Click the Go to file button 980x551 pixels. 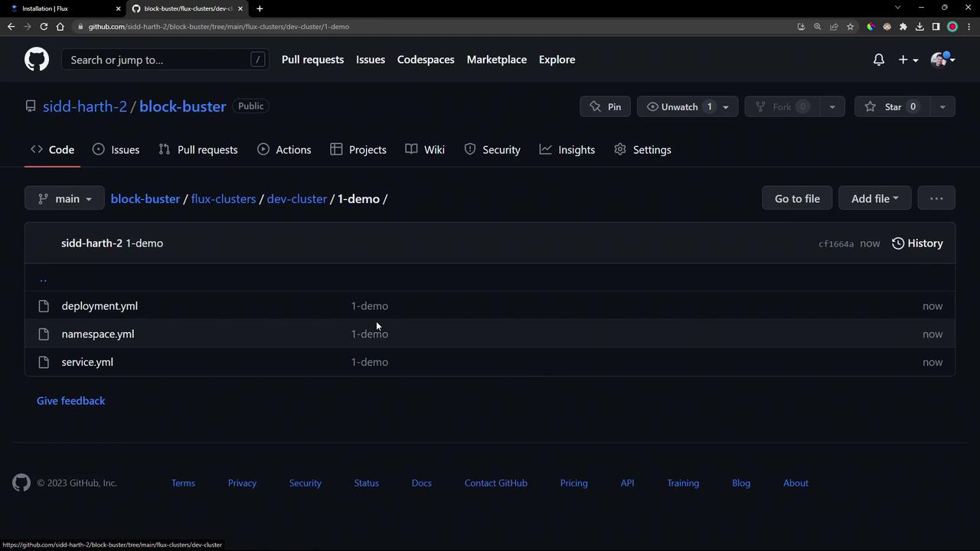[797, 199]
